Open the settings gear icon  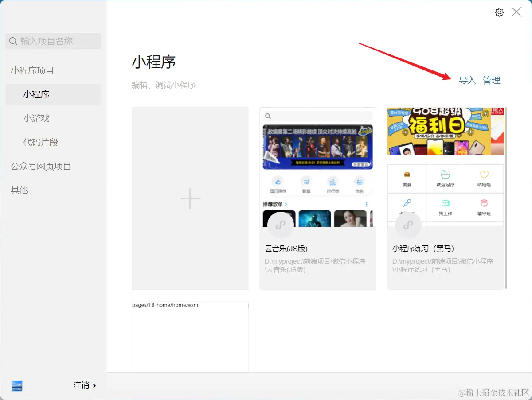click(499, 12)
